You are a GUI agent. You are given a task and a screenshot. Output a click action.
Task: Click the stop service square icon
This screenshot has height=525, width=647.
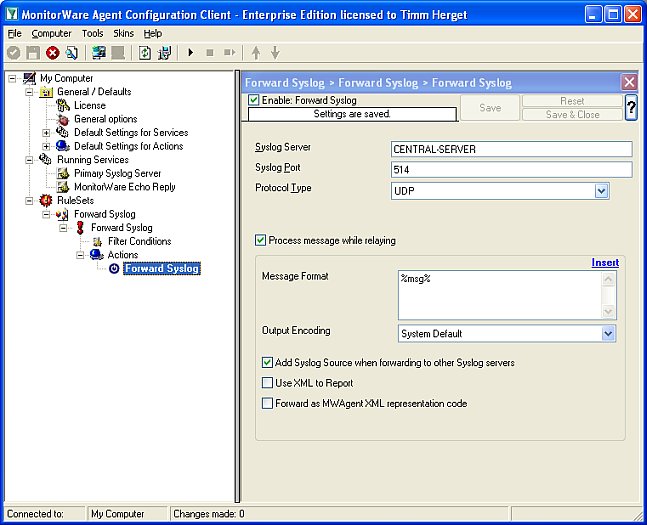point(210,53)
